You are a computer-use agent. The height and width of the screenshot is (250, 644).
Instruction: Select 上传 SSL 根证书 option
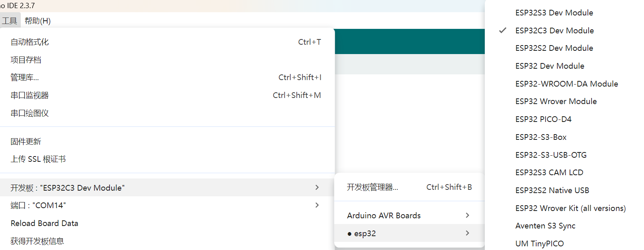pyautogui.click(x=167, y=159)
